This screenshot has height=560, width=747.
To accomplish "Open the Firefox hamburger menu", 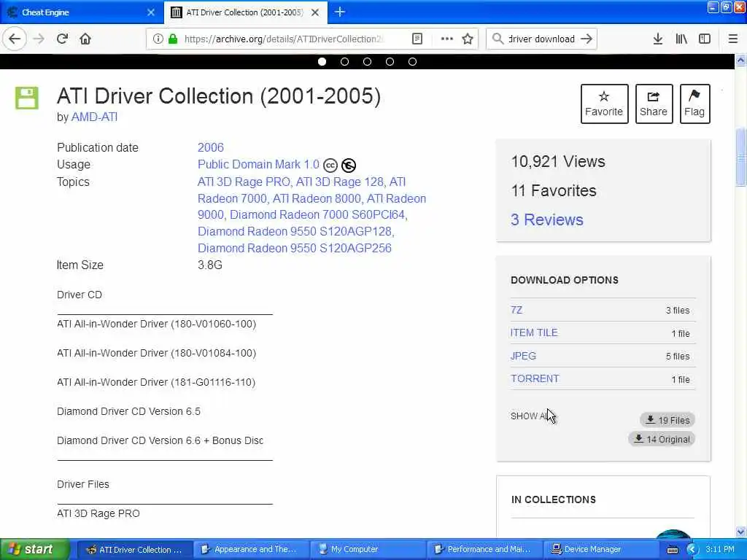I will (x=733, y=39).
